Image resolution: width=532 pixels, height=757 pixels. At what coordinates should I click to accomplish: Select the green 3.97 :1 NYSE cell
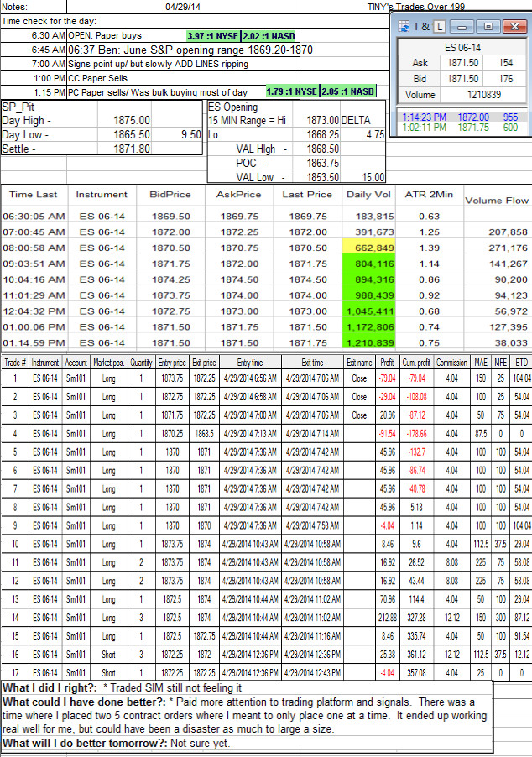[213, 36]
